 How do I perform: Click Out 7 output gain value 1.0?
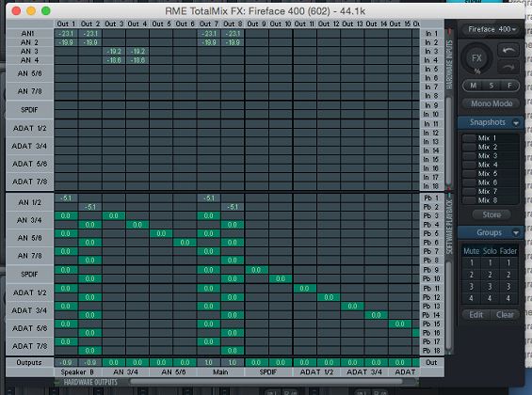[209, 362]
